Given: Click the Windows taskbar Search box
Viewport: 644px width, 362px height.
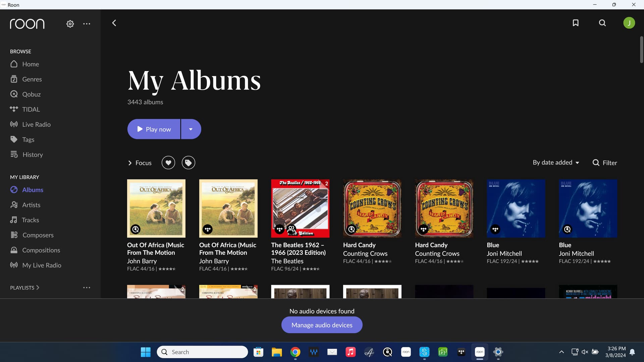Looking at the screenshot, I should (202, 352).
